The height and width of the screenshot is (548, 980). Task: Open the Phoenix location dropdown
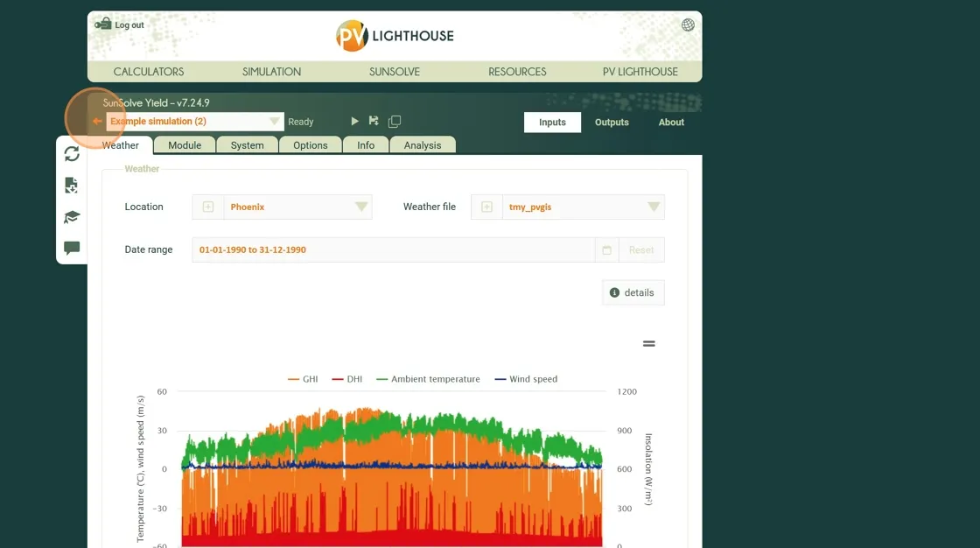point(360,207)
